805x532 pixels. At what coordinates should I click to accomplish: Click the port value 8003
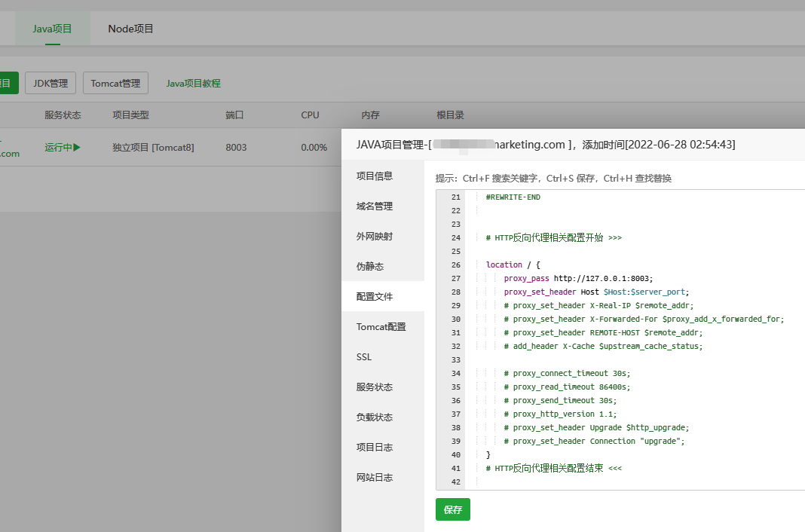(x=236, y=147)
